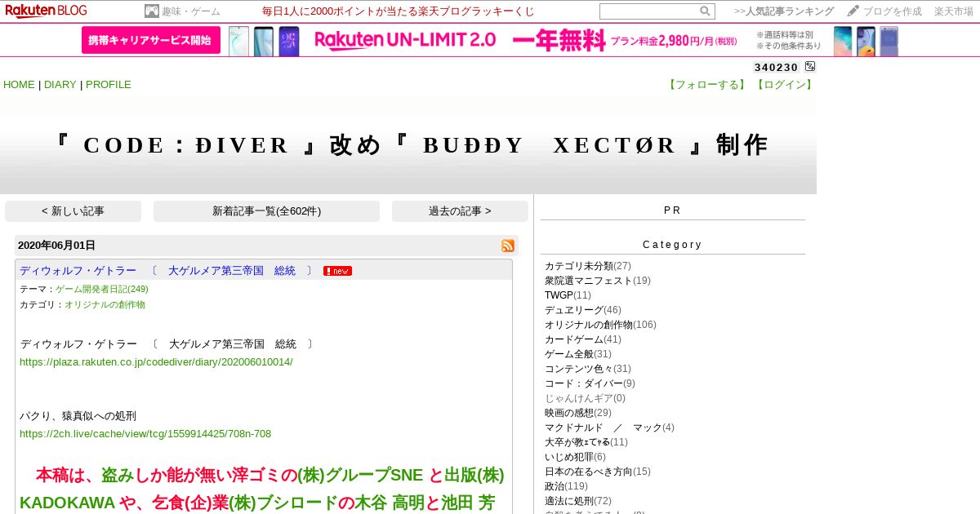This screenshot has width=980, height=514.
Task: Select sidebar category オリジナルの創作物(106)
Action: pyautogui.click(x=600, y=325)
